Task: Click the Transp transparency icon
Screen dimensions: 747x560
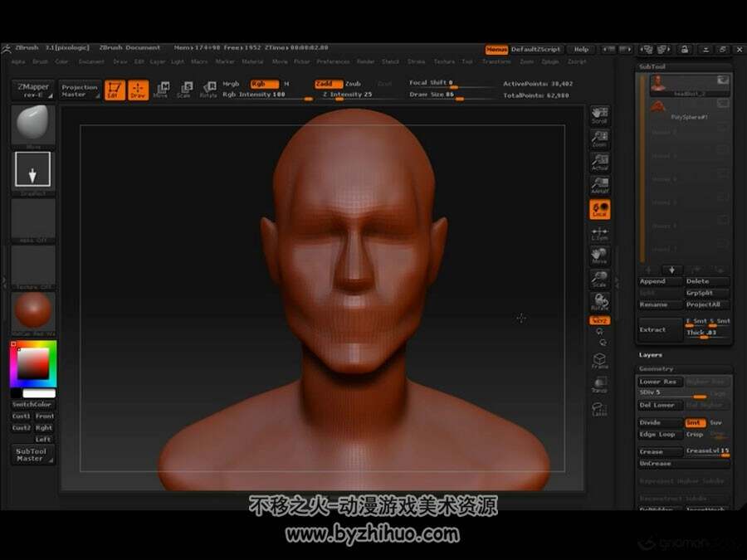Action: point(599,384)
